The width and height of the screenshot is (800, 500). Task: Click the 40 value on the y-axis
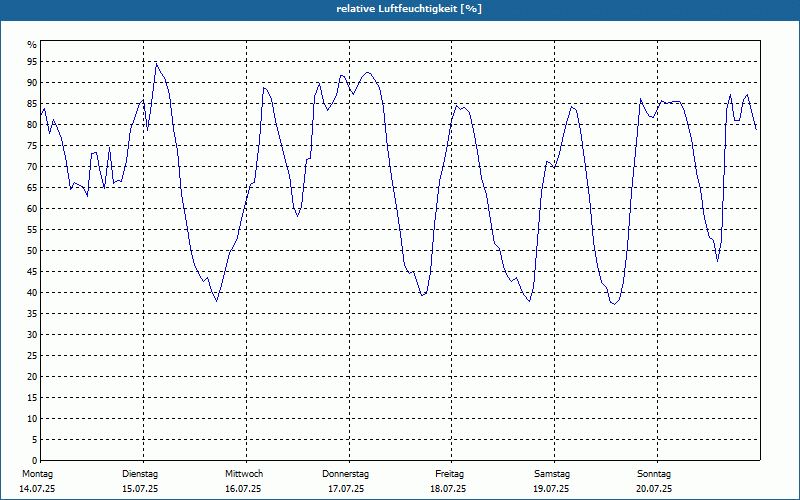pos(32,292)
